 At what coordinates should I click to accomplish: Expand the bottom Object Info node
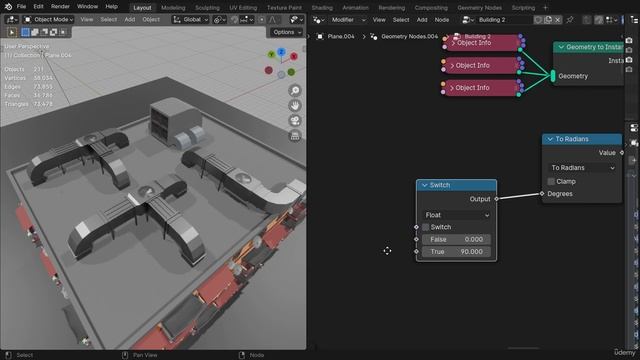coord(452,88)
